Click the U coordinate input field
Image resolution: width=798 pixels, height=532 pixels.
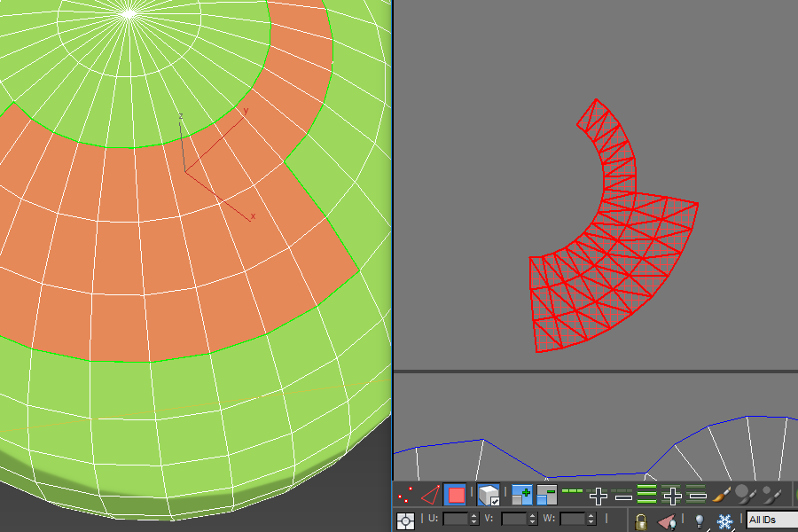456,519
